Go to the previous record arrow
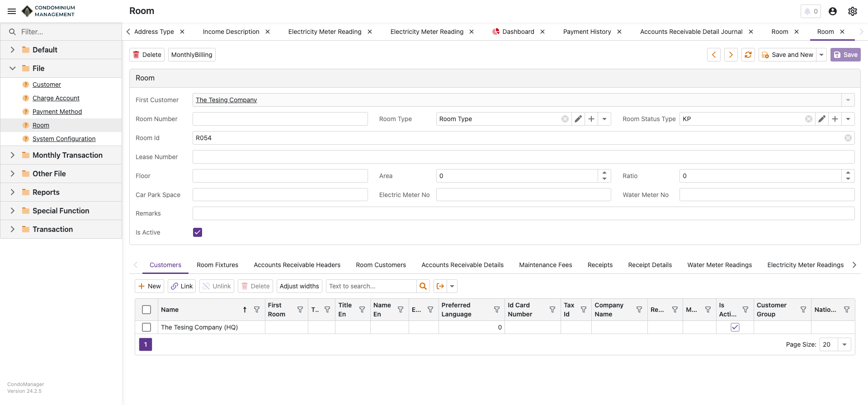The image size is (868, 405). [x=714, y=55]
